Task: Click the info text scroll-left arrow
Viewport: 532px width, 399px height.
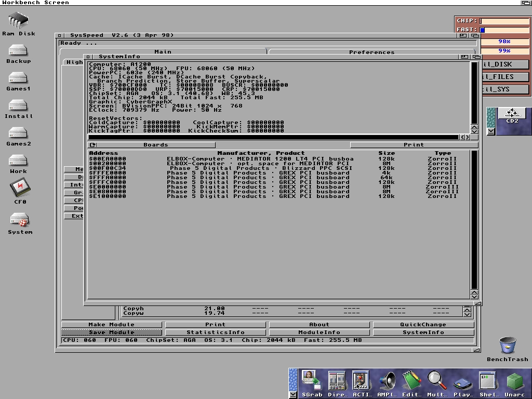Action: 462,137
